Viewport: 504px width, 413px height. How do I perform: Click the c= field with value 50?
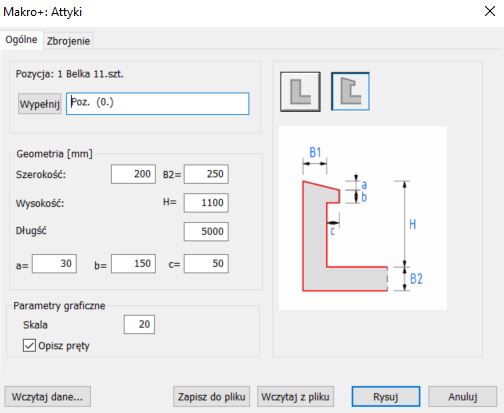click(x=206, y=264)
